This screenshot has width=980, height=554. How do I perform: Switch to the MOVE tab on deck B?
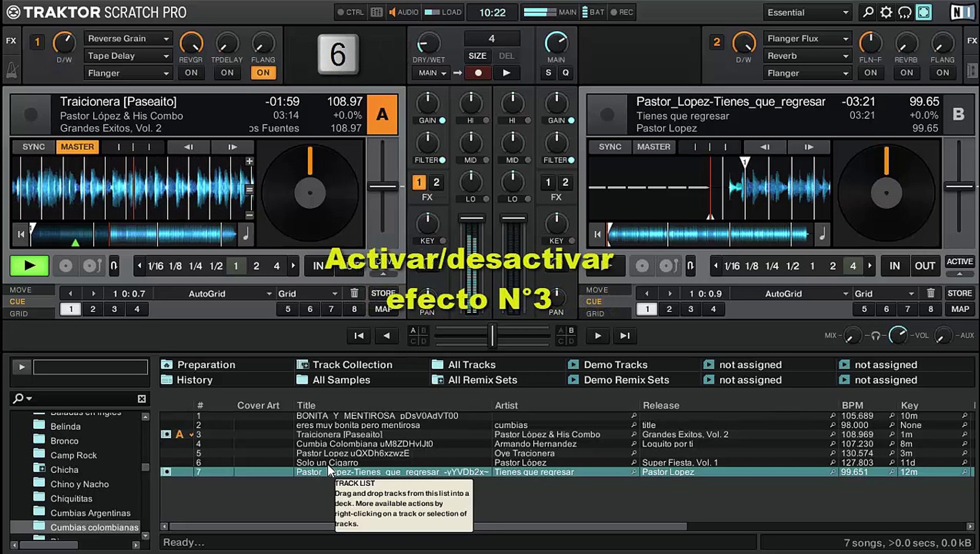pyautogui.click(x=604, y=290)
